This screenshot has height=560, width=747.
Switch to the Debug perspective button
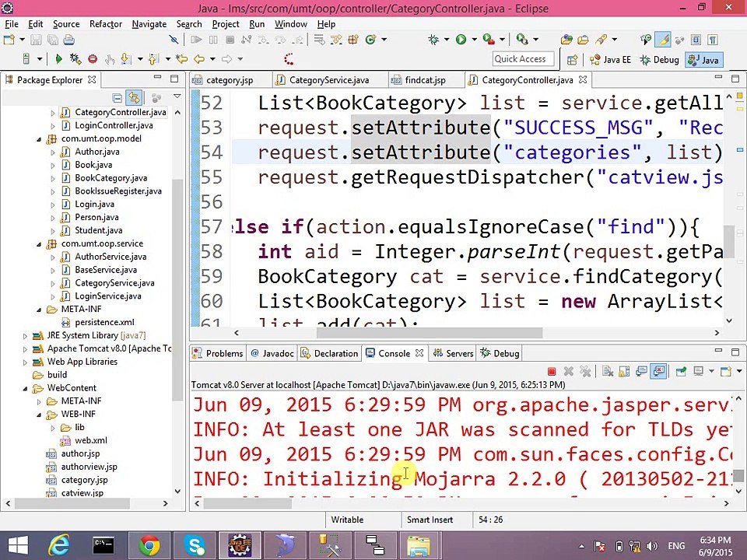click(659, 59)
